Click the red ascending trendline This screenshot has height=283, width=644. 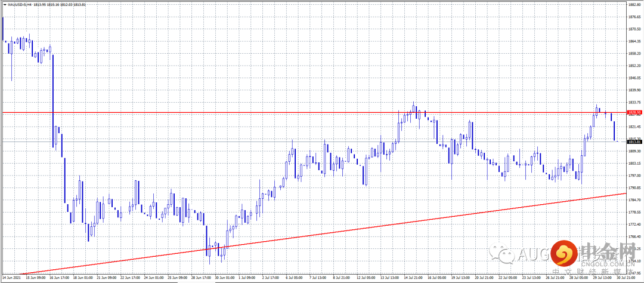(324, 233)
